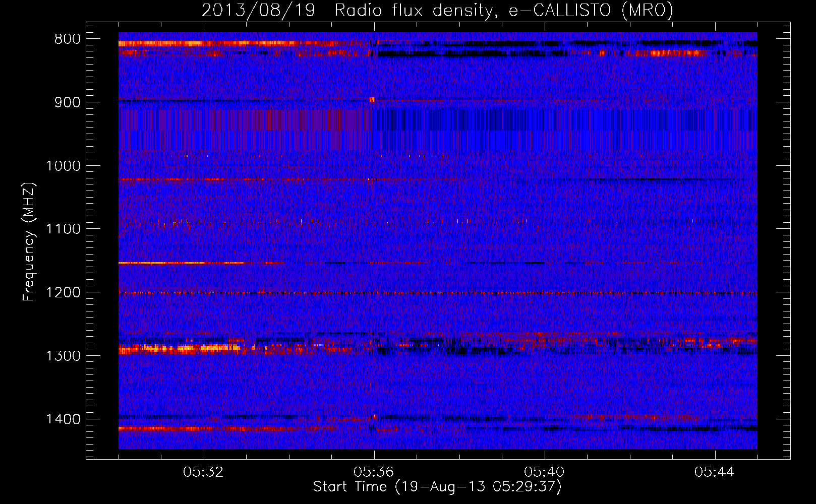This screenshot has width=816, height=504.
Task: Click the plot title mentioning e-CALLISTO (MRO)
Action: point(437,11)
